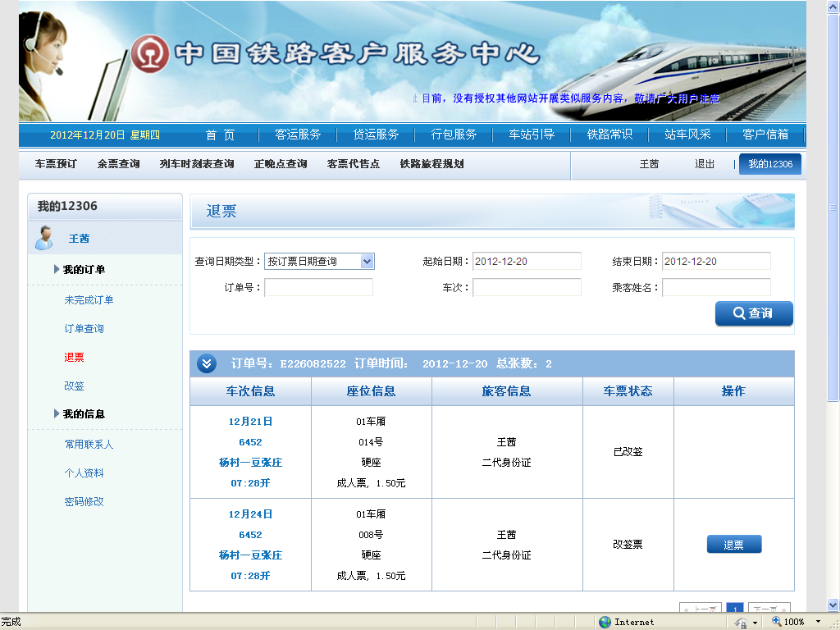Viewport: 840px width, 630px height.
Task: Click the 008号 seat number
Action: pos(371,535)
